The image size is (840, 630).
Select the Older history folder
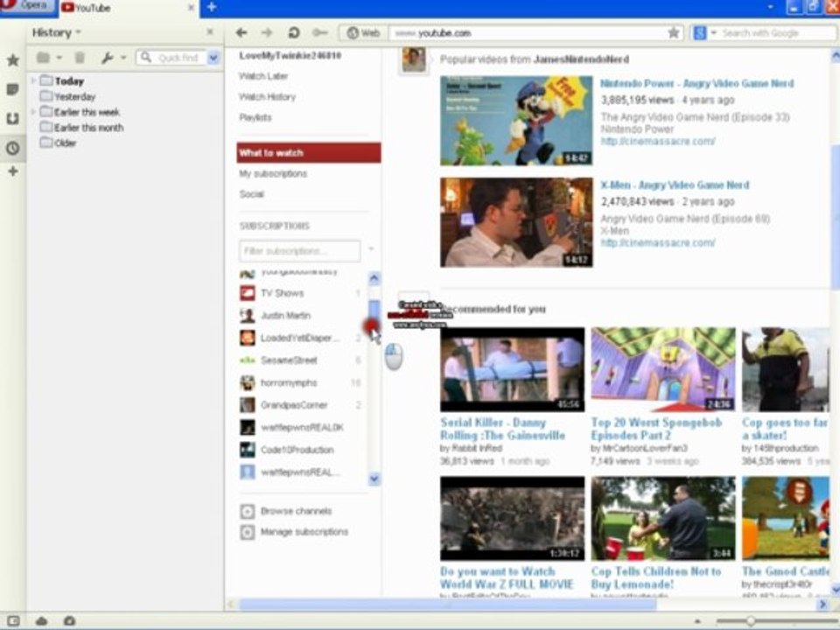tap(64, 143)
